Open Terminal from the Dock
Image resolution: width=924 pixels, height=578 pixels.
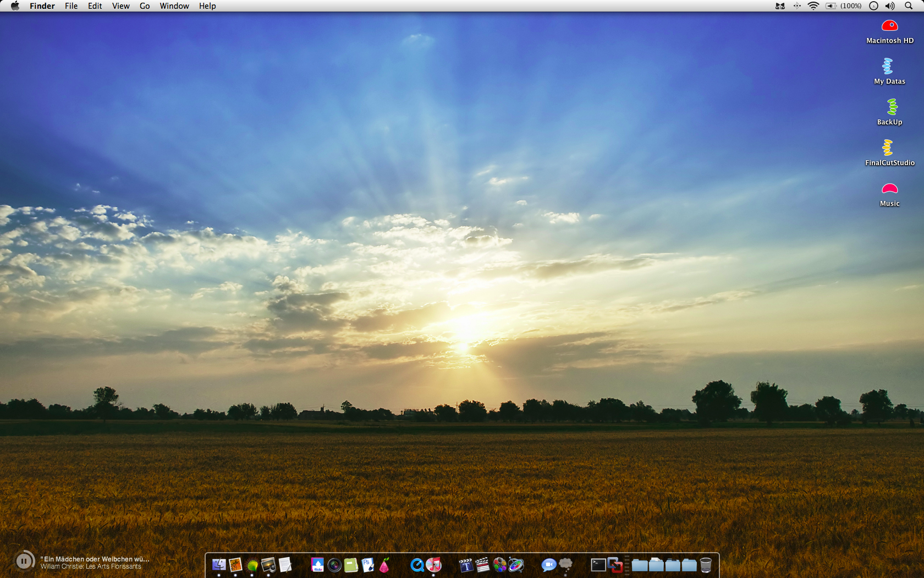598,565
